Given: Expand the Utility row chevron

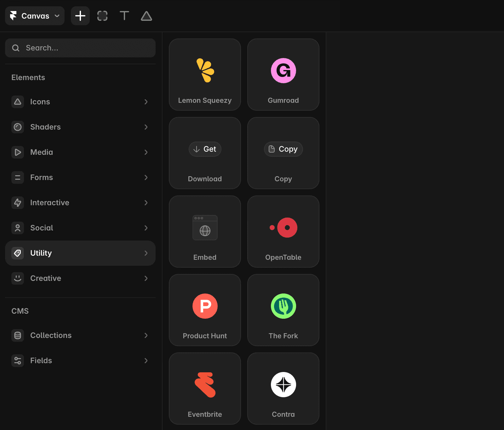Looking at the screenshot, I should (146, 253).
